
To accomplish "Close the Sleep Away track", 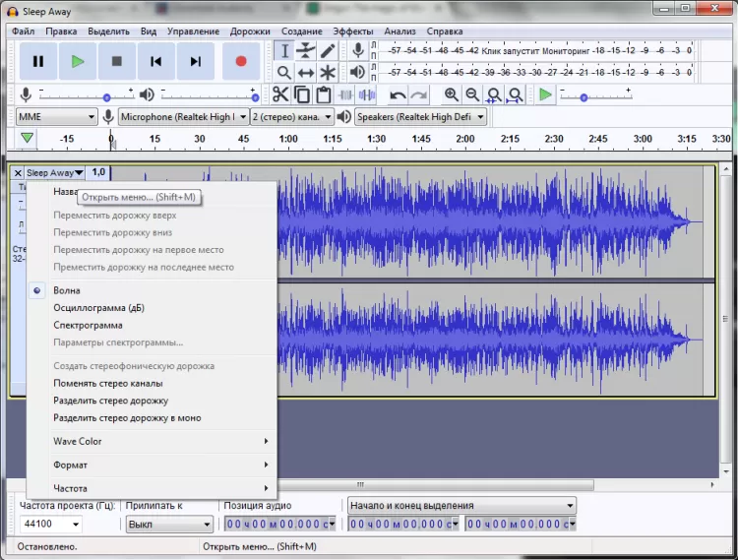I will point(18,173).
